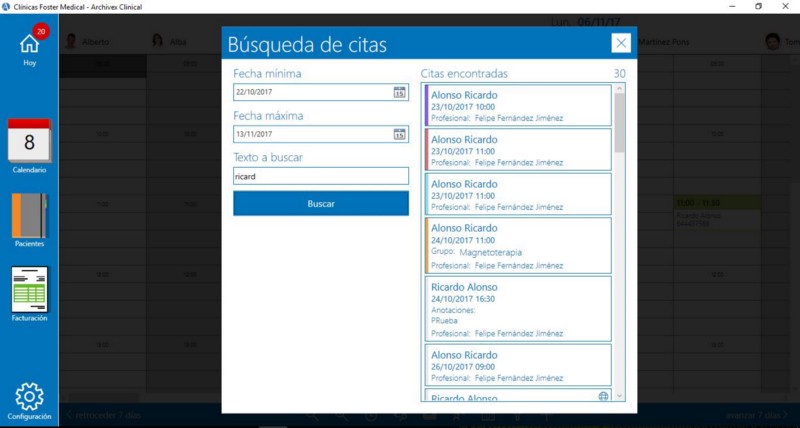Select the red-marked Alonso Ricardo 23/10/2017 11:00 appointment
The image size is (800, 428).
[x=518, y=149]
